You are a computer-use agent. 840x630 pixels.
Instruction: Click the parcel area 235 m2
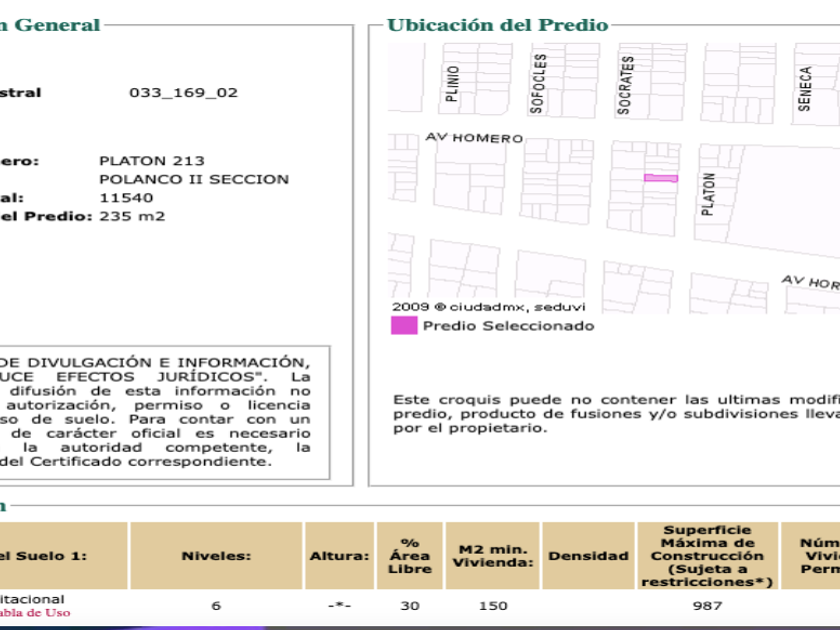(x=132, y=216)
